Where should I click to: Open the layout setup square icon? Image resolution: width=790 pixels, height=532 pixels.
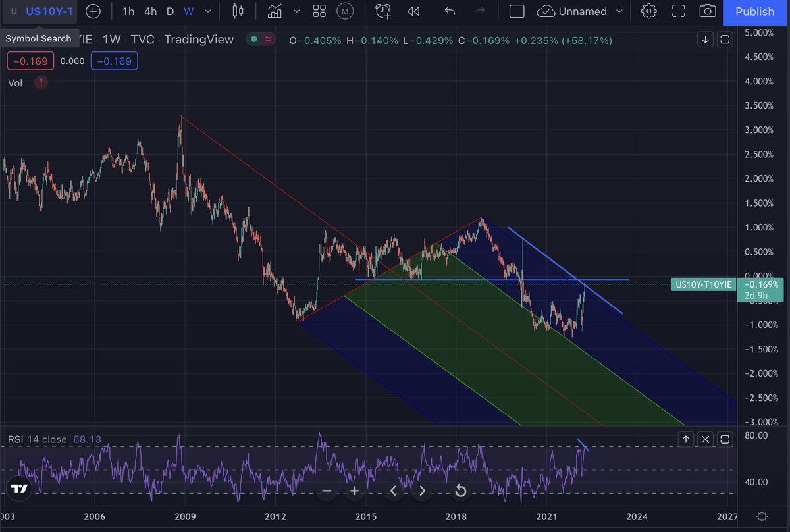pos(517,11)
